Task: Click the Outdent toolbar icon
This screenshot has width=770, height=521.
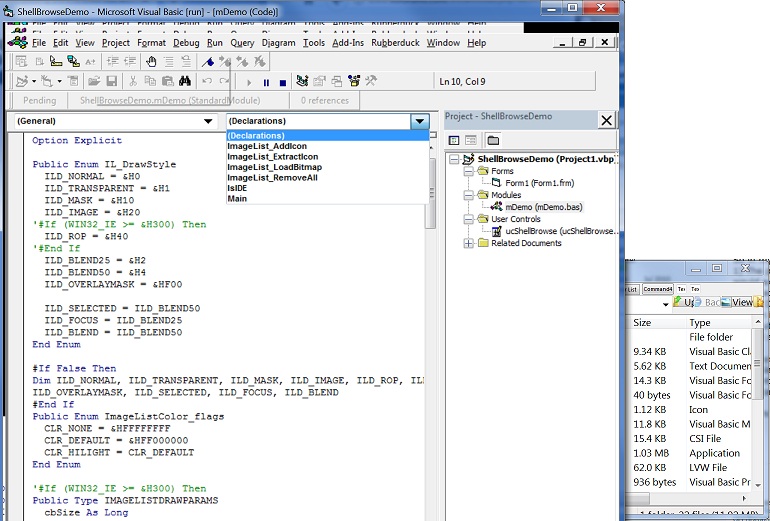Action: pyautogui.click(x=130, y=62)
